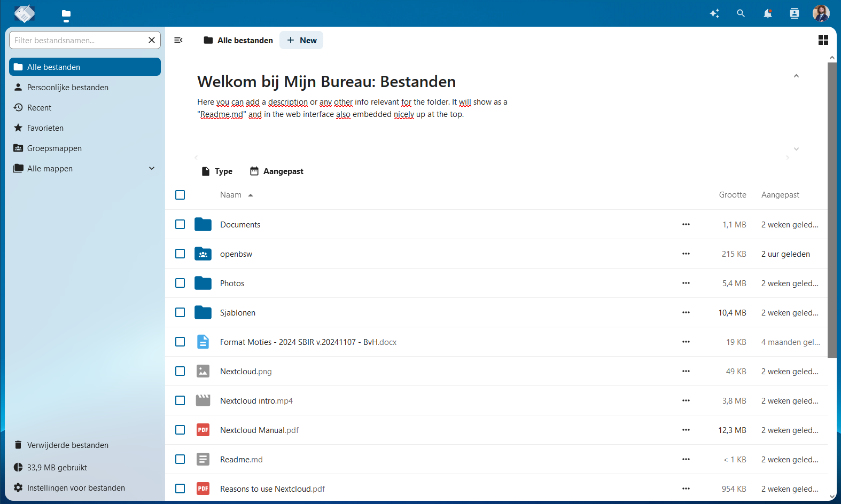Click the Documents folder icon
This screenshot has height=504, width=841.
tap(203, 224)
